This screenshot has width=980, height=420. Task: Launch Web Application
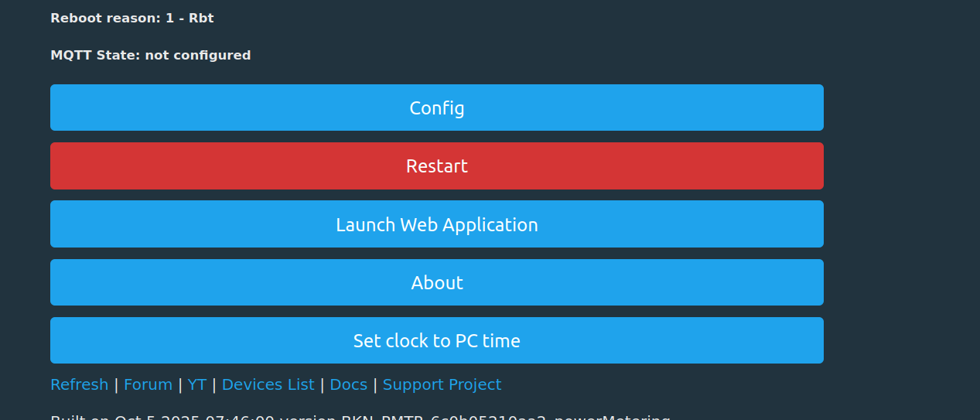(437, 224)
